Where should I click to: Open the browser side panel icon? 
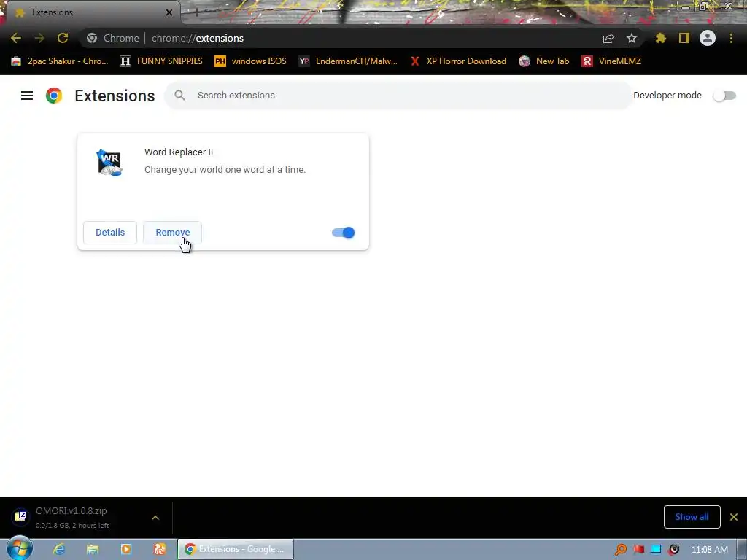tap(684, 38)
